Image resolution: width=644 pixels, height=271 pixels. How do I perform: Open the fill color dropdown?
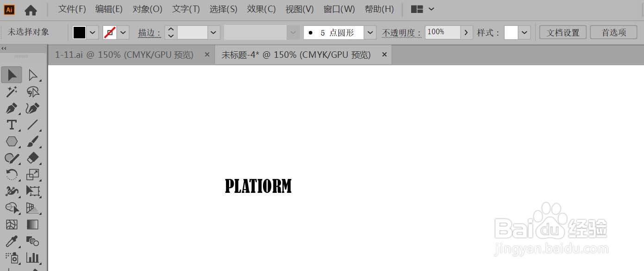[x=91, y=32]
